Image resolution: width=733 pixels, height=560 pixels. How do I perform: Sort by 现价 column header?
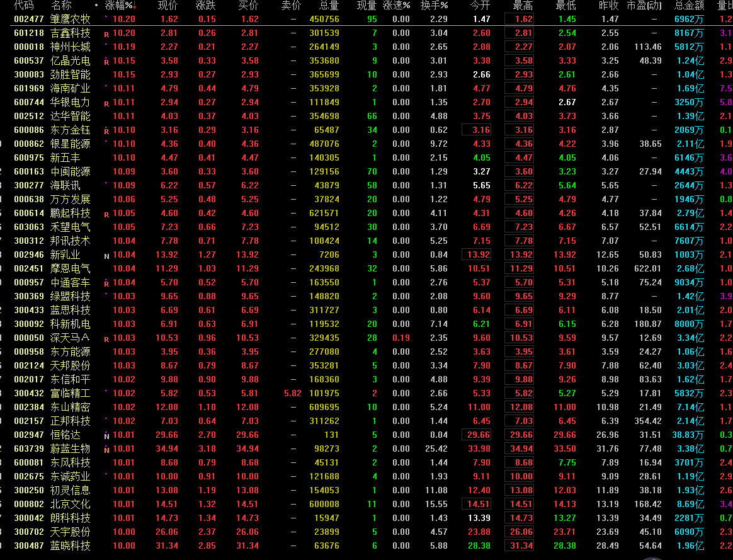pos(168,6)
